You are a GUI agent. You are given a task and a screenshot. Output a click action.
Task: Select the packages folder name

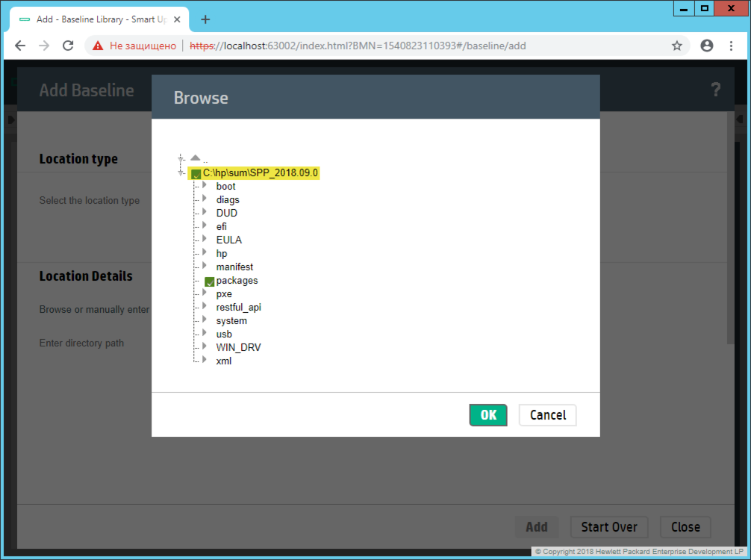237,280
